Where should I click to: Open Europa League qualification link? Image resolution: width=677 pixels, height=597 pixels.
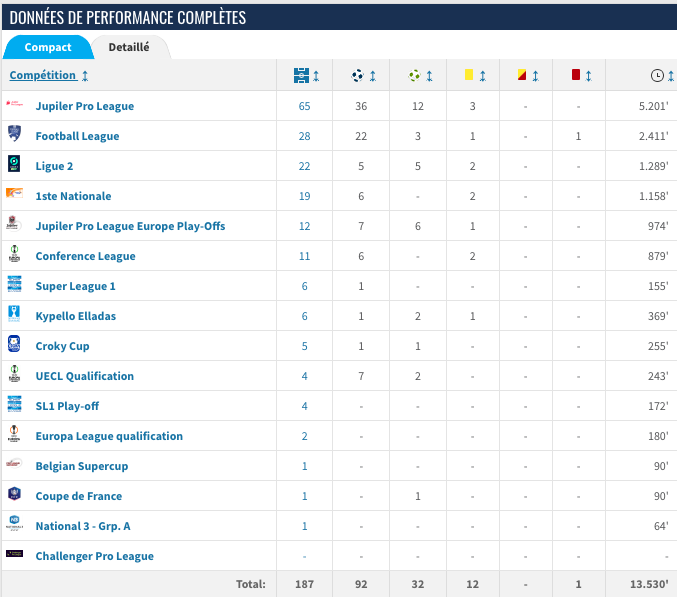pos(109,436)
